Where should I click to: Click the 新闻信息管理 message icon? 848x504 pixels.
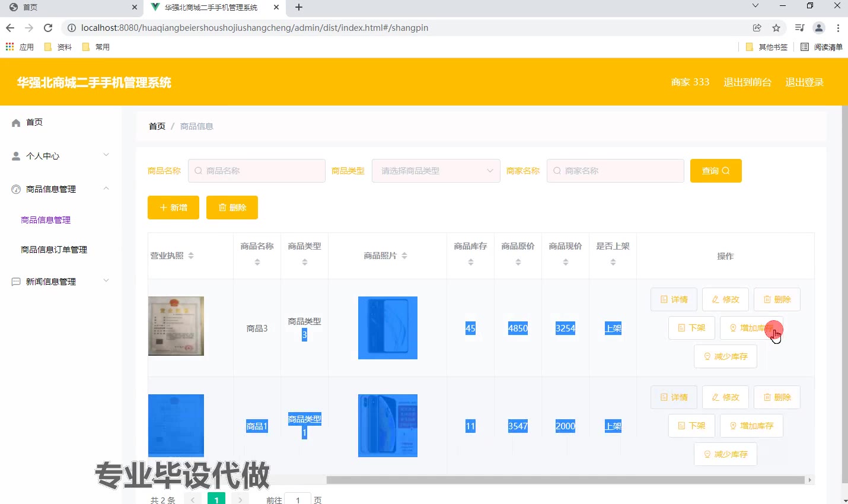click(x=16, y=282)
